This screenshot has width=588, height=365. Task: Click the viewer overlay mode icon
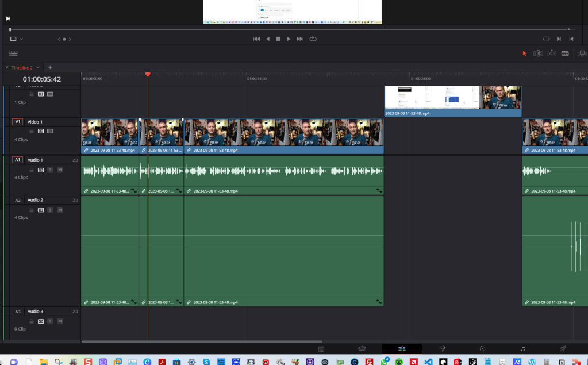click(13, 39)
